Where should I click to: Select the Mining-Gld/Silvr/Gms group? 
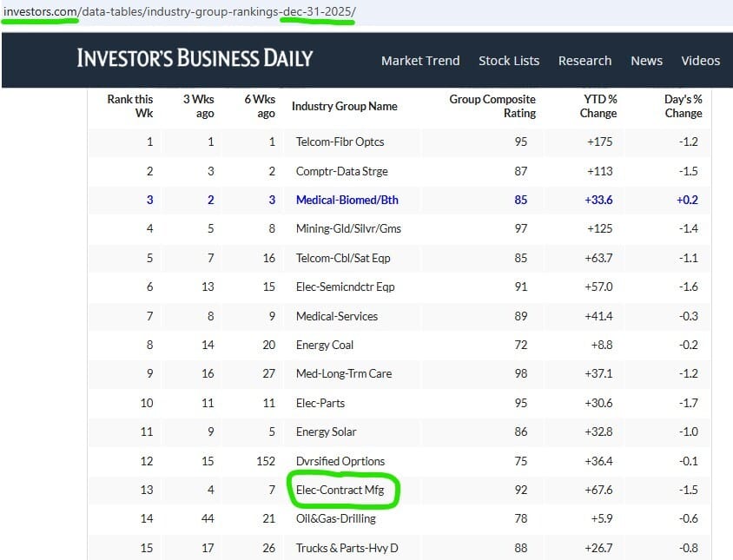(348, 229)
